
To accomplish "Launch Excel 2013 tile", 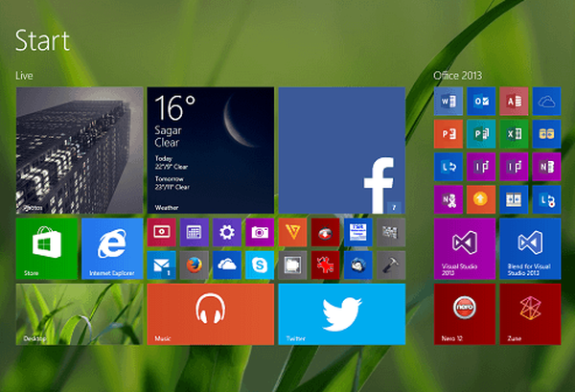I will click(514, 134).
